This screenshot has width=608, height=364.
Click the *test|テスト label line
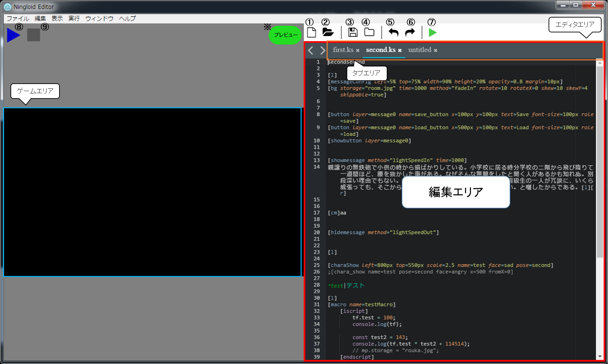(x=346, y=286)
